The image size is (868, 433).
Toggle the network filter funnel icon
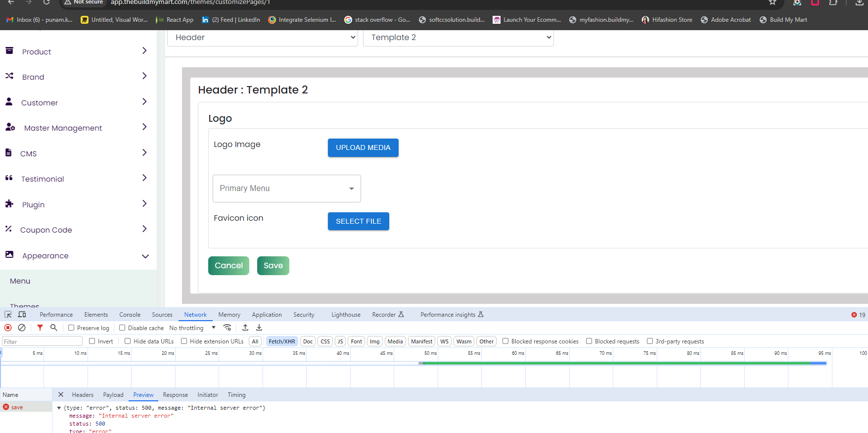(x=40, y=328)
